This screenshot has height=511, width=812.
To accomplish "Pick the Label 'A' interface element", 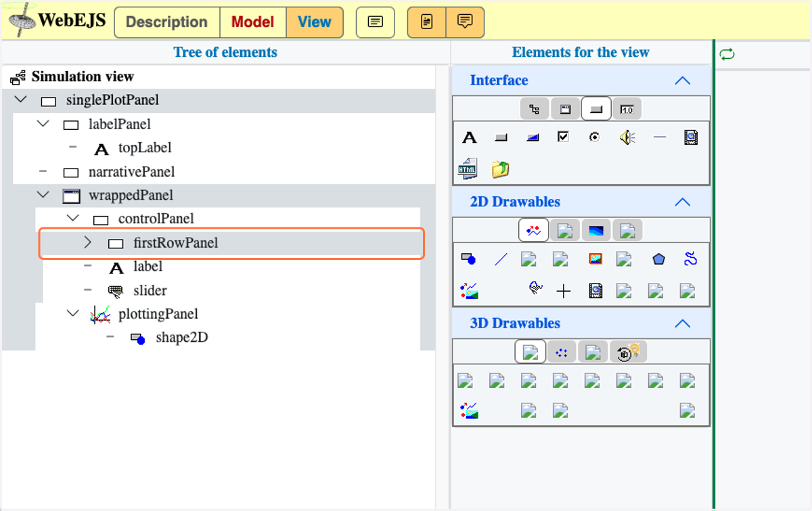I will click(x=469, y=138).
